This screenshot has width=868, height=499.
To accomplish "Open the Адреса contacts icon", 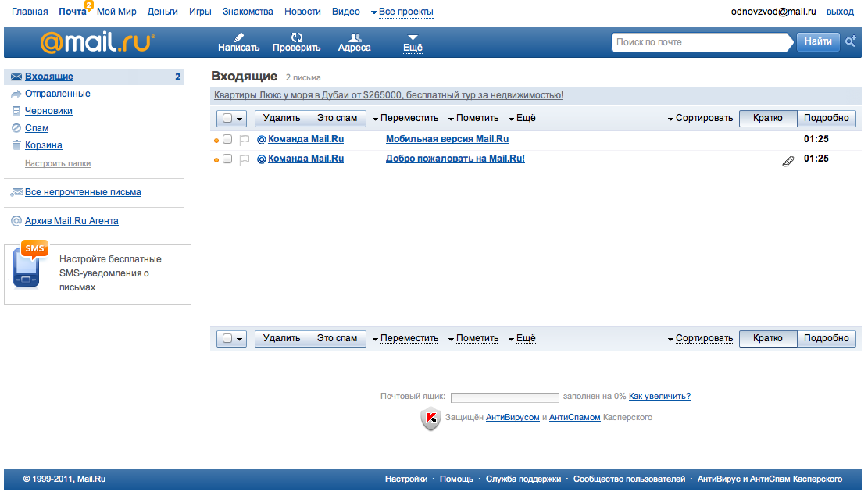I will [x=355, y=37].
